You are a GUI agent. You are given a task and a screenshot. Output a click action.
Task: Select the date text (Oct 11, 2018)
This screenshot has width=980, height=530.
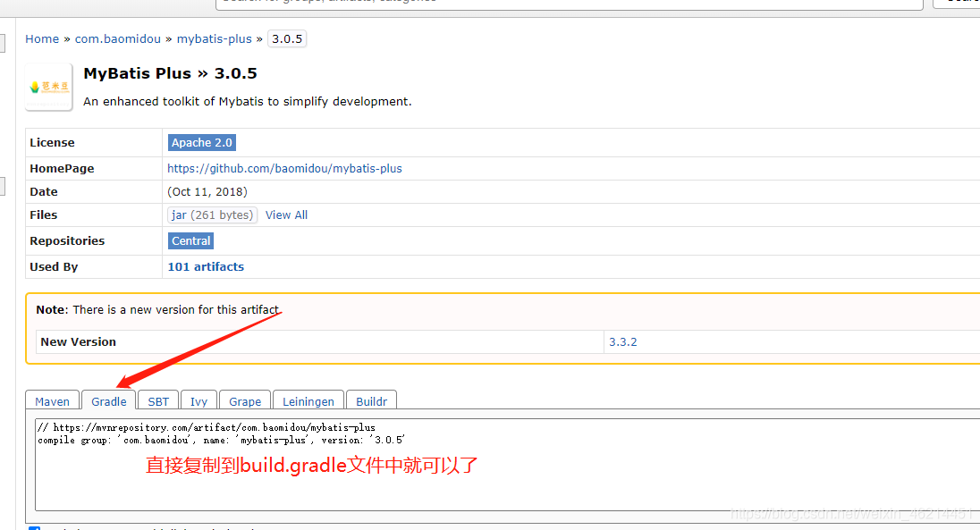pyautogui.click(x=207, y=192)
